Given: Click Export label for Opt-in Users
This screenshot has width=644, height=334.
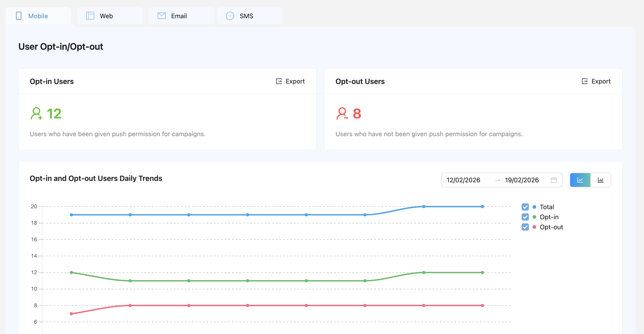Looking at the screenshot, I should tap(295, 81).
